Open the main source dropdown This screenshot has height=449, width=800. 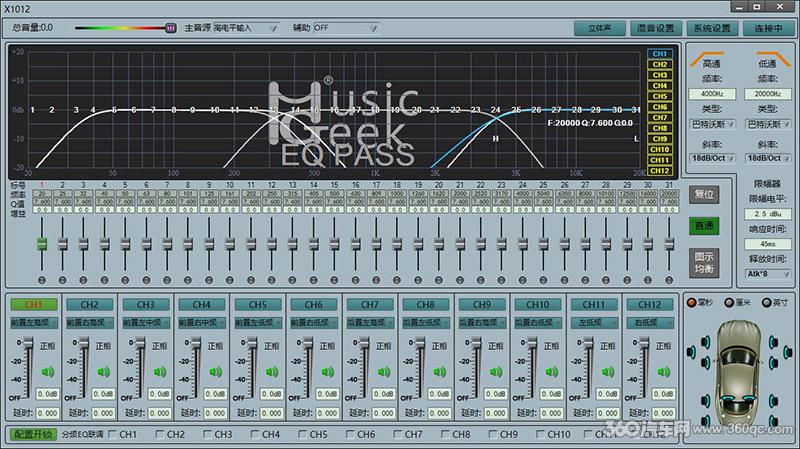(246, 28)
